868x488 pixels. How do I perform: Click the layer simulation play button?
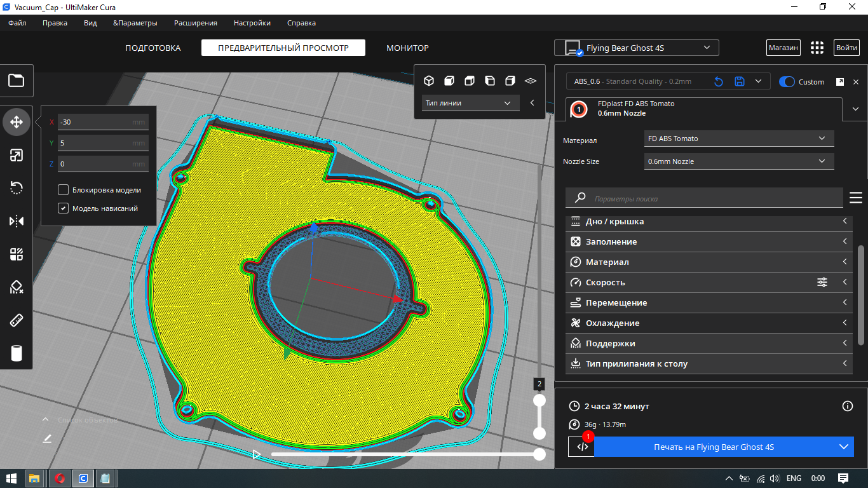coord(257,454)
